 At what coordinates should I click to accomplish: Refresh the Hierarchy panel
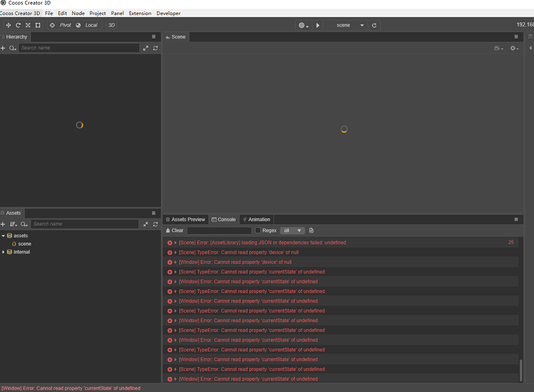155,48
